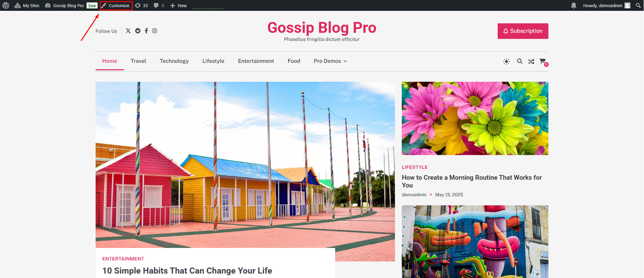Screen dimensions: 644x278
Task: Click the shuffle random post icon
Action: tap(531, 62)
